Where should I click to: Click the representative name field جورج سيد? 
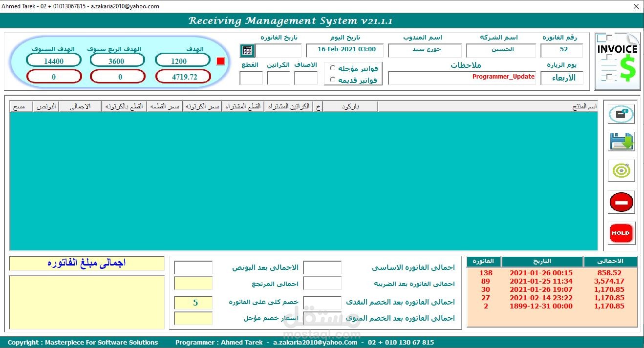[425, 50]
